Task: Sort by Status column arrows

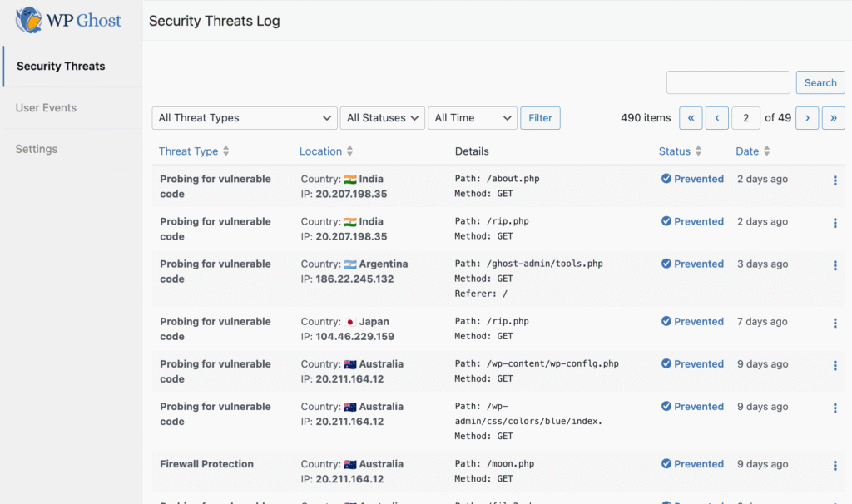Action: pos(698,151)
